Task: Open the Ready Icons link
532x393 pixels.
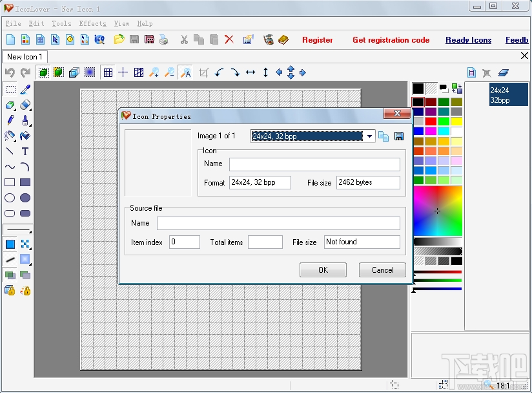Action: [468, 40]
